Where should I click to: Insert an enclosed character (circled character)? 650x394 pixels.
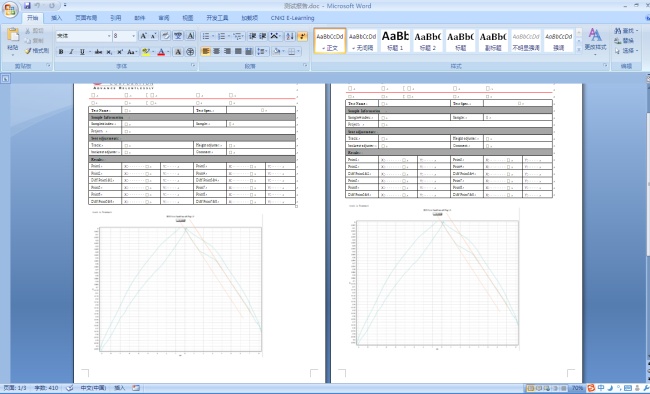coord(190,52)
